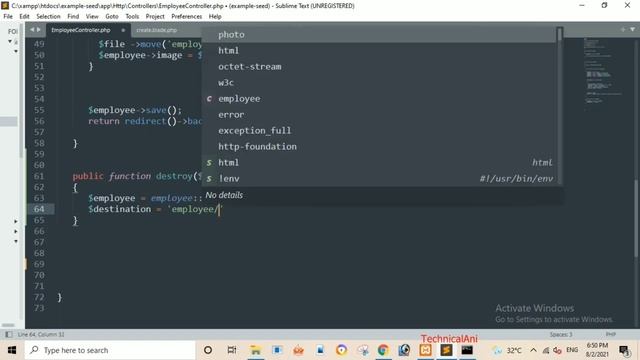Click the Cortana circle icon
Viewport: 640px width, 360px height.
[208, 350]
